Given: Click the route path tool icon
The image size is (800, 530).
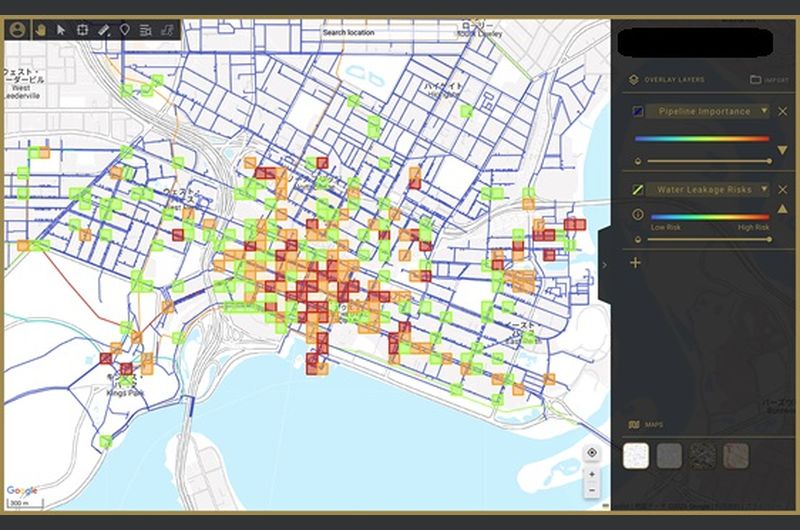Looking at the screenshot, I should 167,31.
